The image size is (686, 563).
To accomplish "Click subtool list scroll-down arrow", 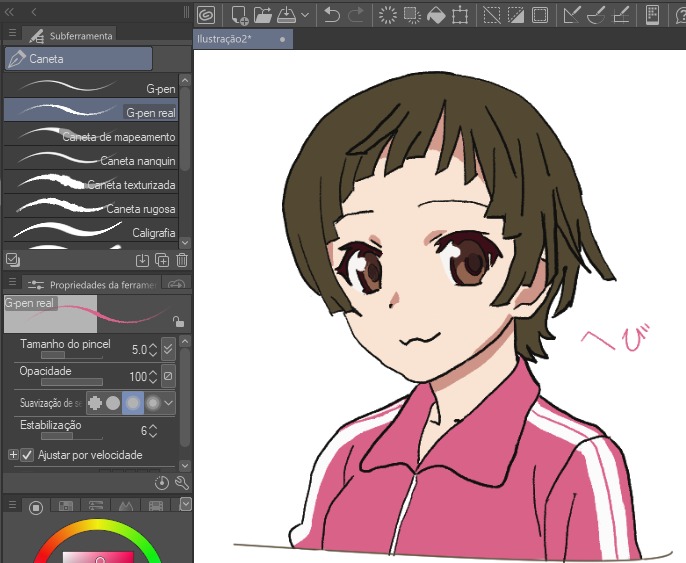I will [x=185, y=242].
